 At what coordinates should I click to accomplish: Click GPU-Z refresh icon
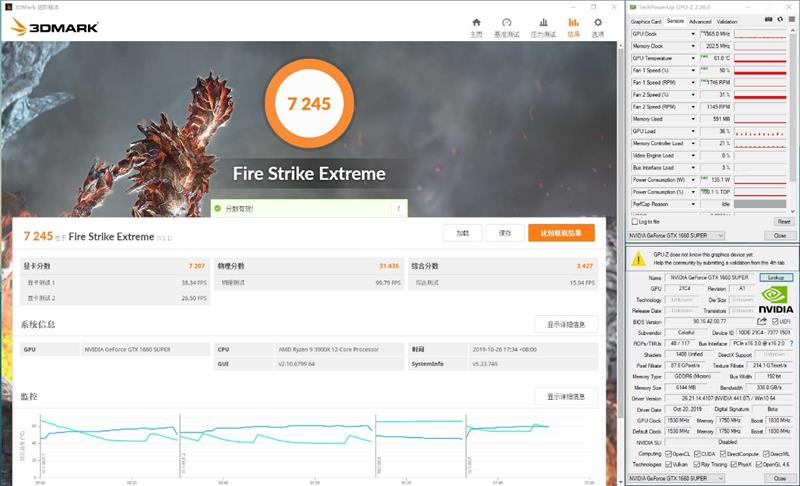click(780, 19)
